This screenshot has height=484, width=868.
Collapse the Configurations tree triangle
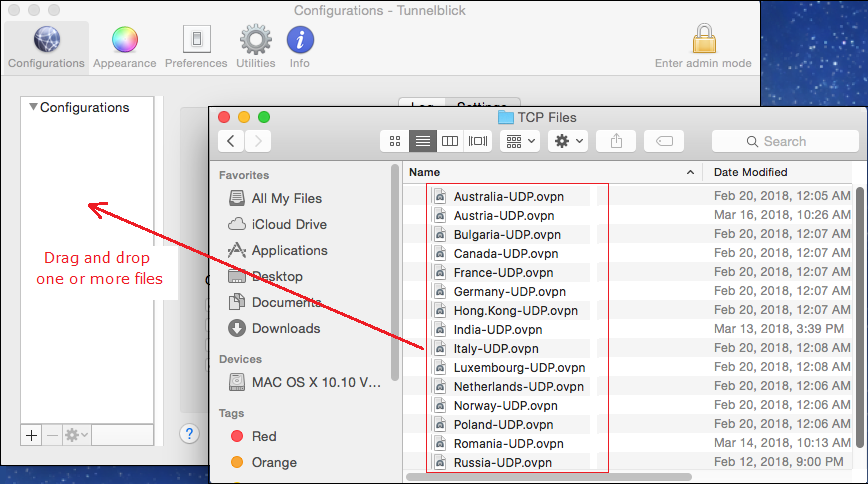coord(33,106)
